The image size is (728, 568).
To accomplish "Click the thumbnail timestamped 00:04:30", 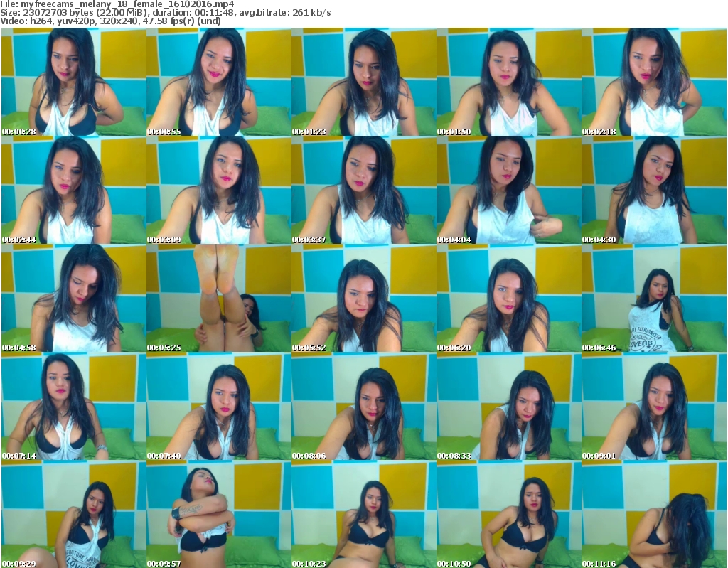I will point(653,191).
